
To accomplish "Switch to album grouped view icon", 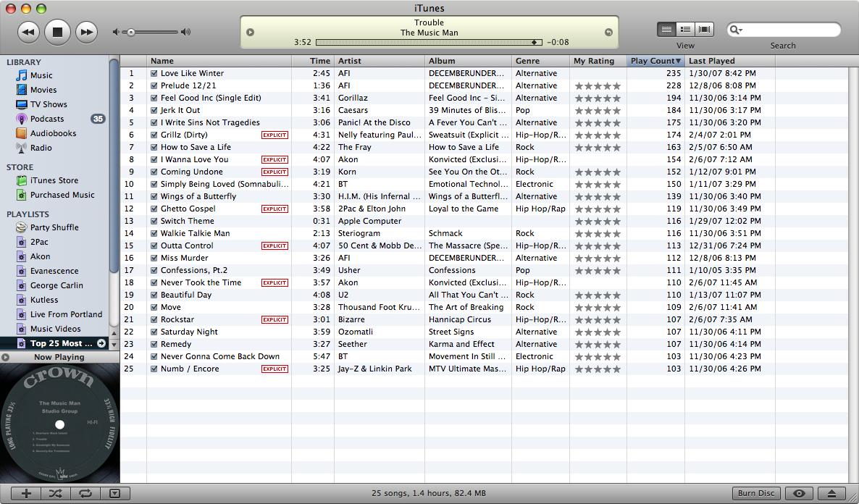I will (x=685, y=30).
